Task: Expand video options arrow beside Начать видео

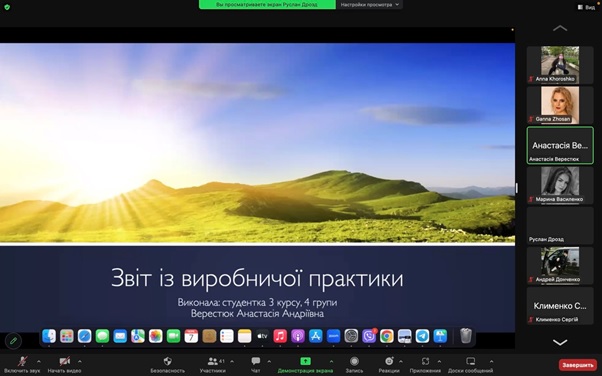Action: coord(80,361)
